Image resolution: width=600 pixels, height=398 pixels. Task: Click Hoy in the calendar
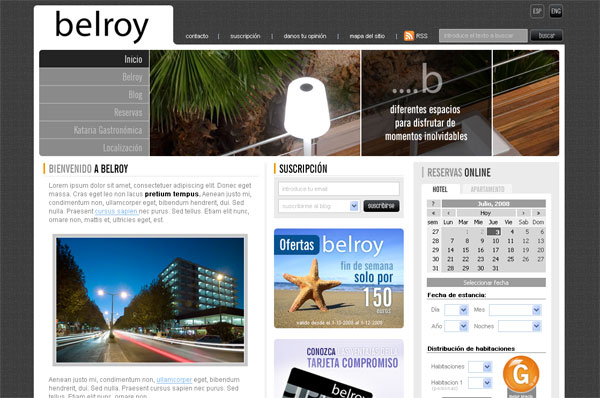[x=486, y=213]
